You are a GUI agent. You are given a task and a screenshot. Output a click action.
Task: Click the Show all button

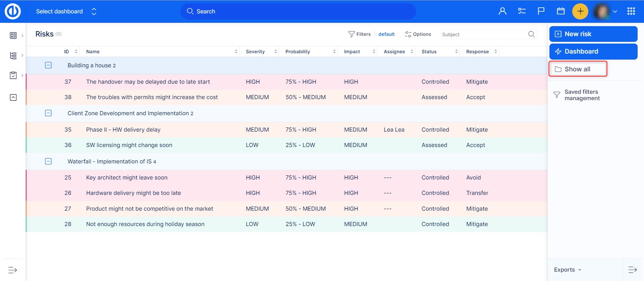click(578, 69)
